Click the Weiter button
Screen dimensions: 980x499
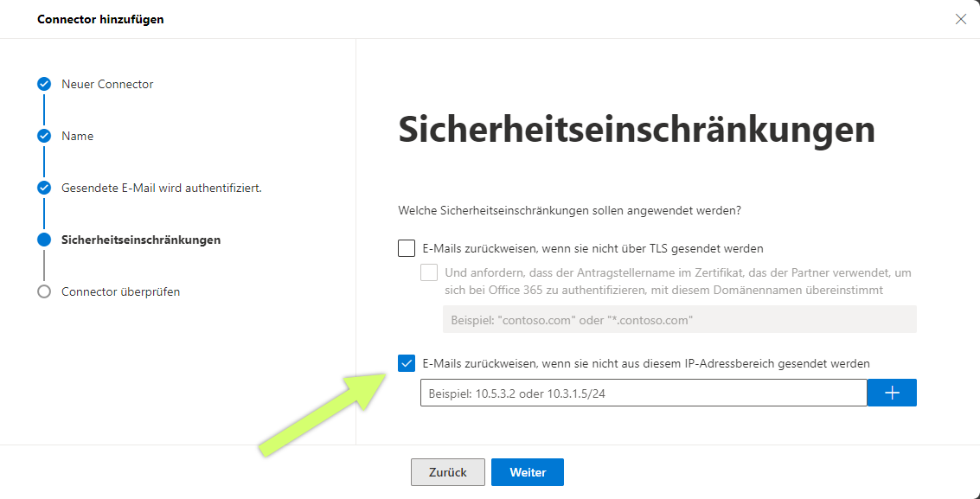point(528,472)
